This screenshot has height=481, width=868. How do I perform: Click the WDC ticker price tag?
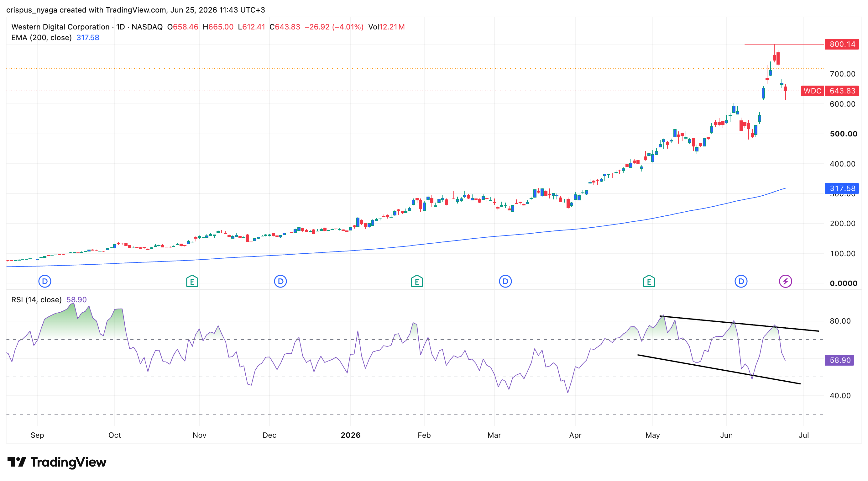[x=812, y=91]
